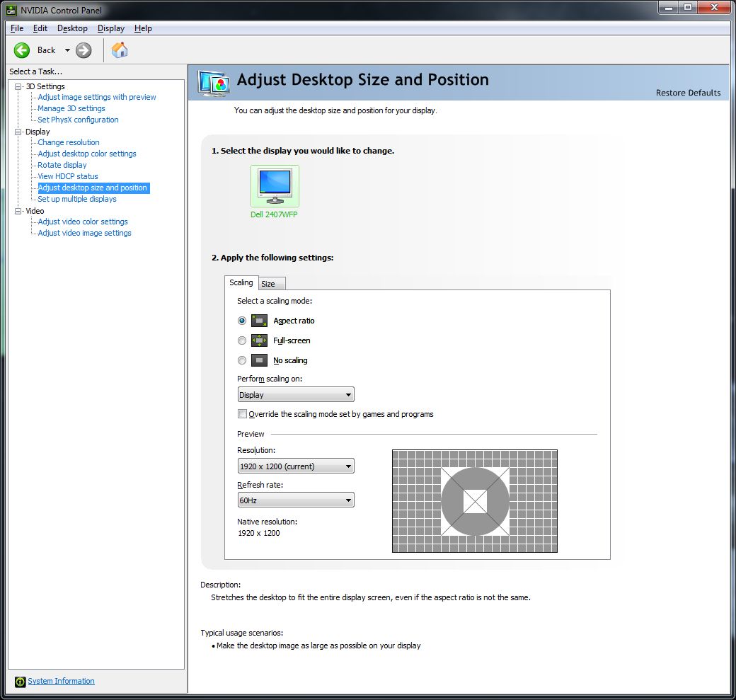Click the 3D Settings category label
The image size is (736, 700).
(x=45, y=86)
